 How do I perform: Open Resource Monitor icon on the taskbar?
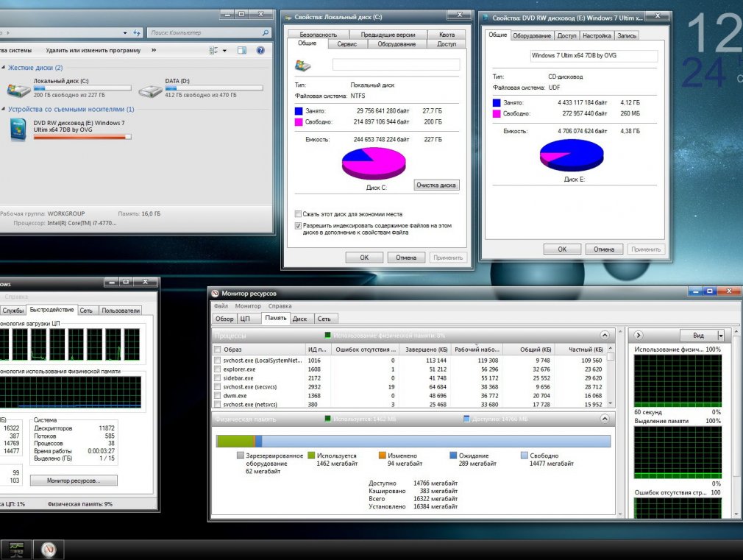[49, 549]
